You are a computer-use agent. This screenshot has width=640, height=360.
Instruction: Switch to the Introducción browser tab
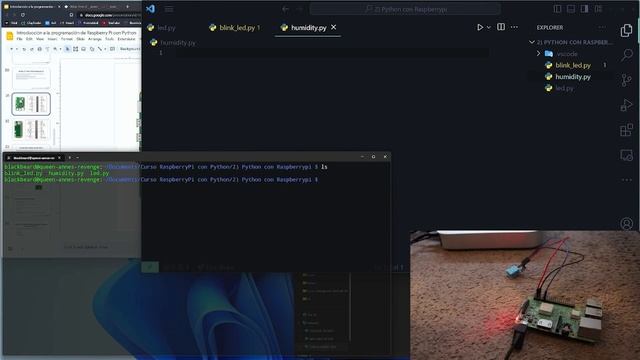click(x=32, y=7)
